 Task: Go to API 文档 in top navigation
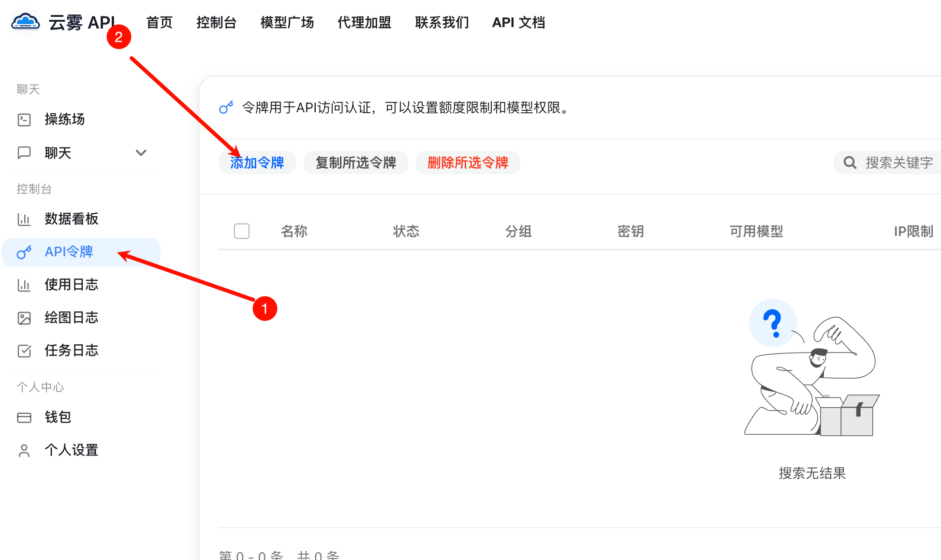[518, 22]
